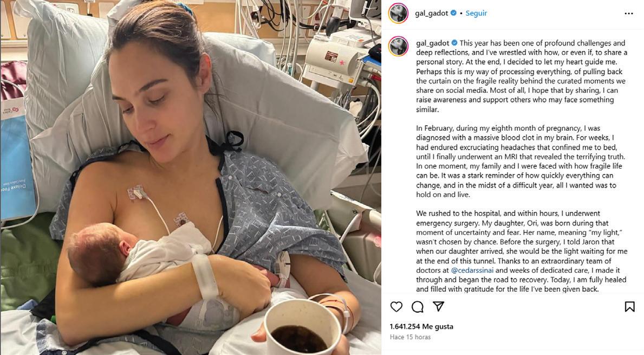Click the paragraph starting 'We rushed to the hospital'
Viewport: 644px width, 355px height.
pos(522,251)
